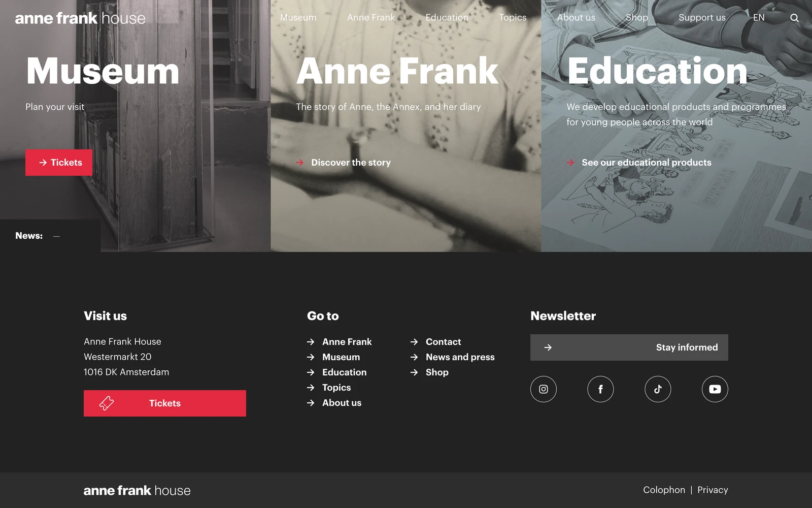Open About us in the top navigation
Viewport: 812px width, 508px height.
click(x=576, y=17)
